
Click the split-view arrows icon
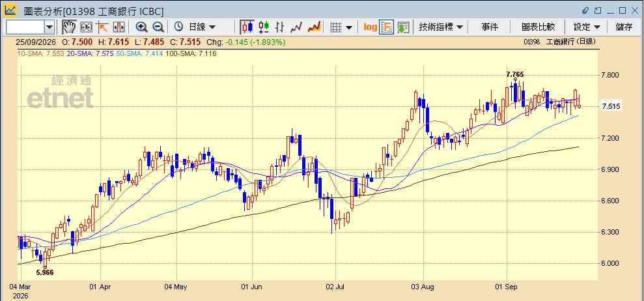[119, 27]
